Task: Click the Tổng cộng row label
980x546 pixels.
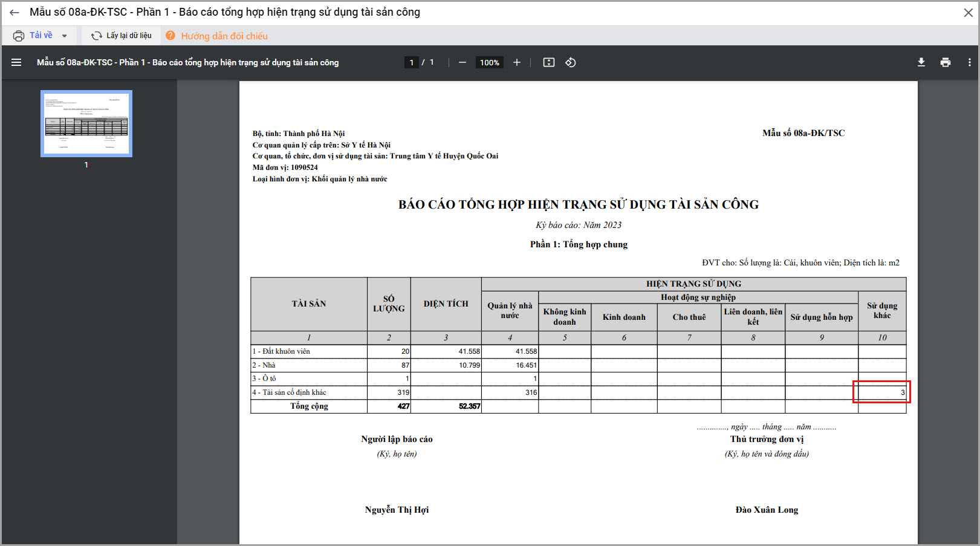Action: (309, 406)
